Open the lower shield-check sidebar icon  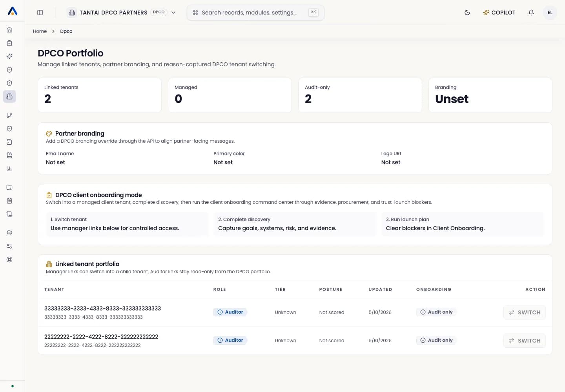(x=9, y=129)
